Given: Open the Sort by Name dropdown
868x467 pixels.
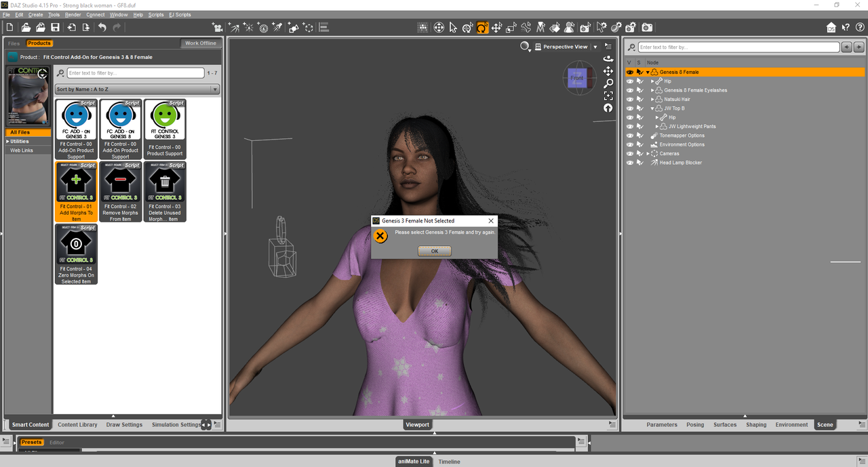Looking at the screenshot, I should (138, 89).
